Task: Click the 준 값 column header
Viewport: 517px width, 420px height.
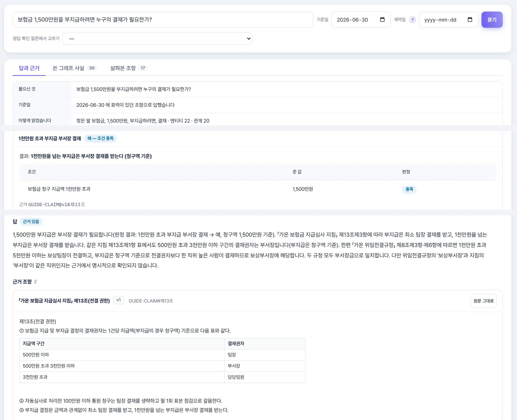Action: tap(297, 172)
